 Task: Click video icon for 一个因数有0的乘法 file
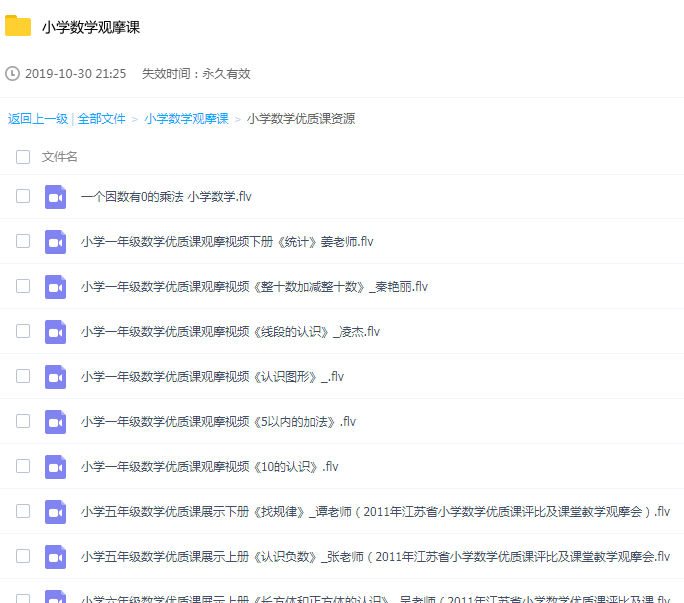coord(55,197)
